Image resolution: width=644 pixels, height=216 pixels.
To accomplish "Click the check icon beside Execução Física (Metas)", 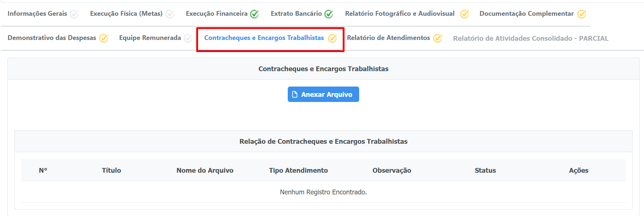I will pyautogui.click(x=170, y=14).
